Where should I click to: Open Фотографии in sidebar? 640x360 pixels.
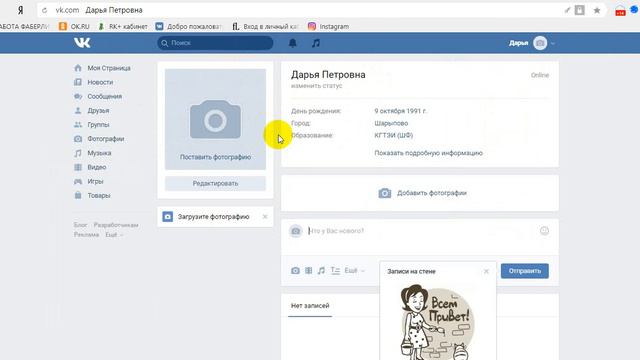coord(106,139)
